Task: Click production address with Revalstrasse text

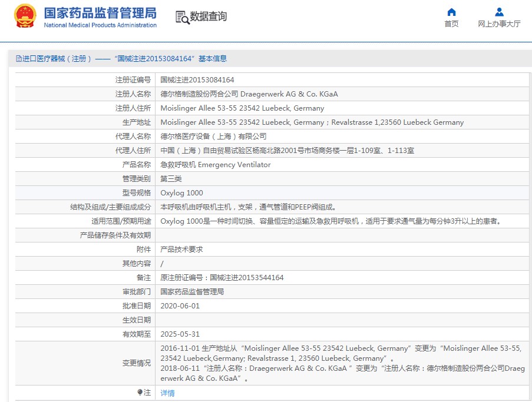Action: (312, 122)
